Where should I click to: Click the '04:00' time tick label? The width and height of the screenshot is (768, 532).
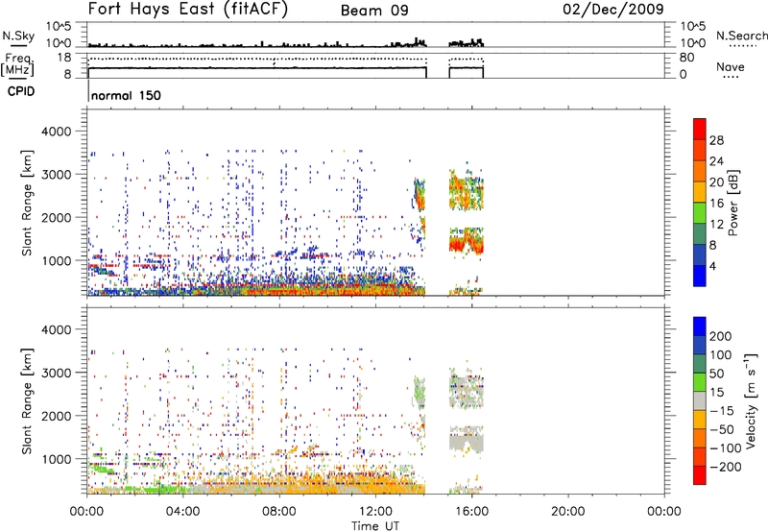click(x=182, y=512)
